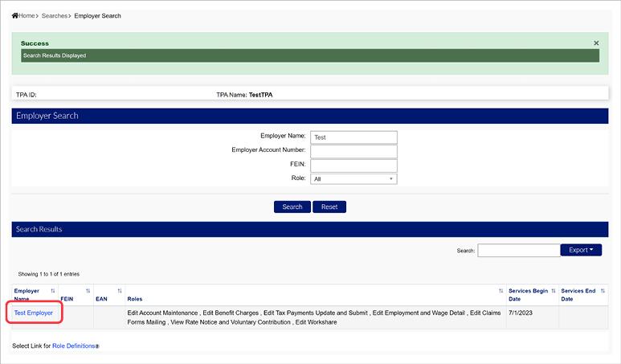The width and height of the screenshot is (621, 364).
Task: Open the Test Employer link
Action: (34, 313)
